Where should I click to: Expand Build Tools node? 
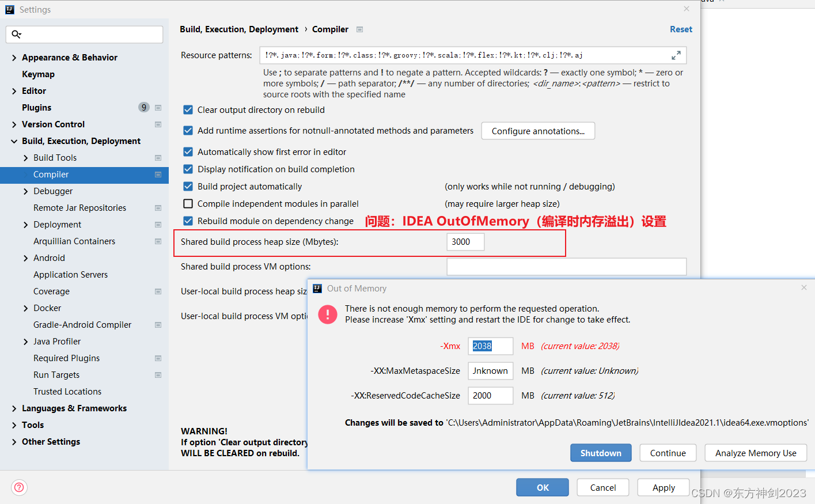pyautogui.click(x=25, y=158)
